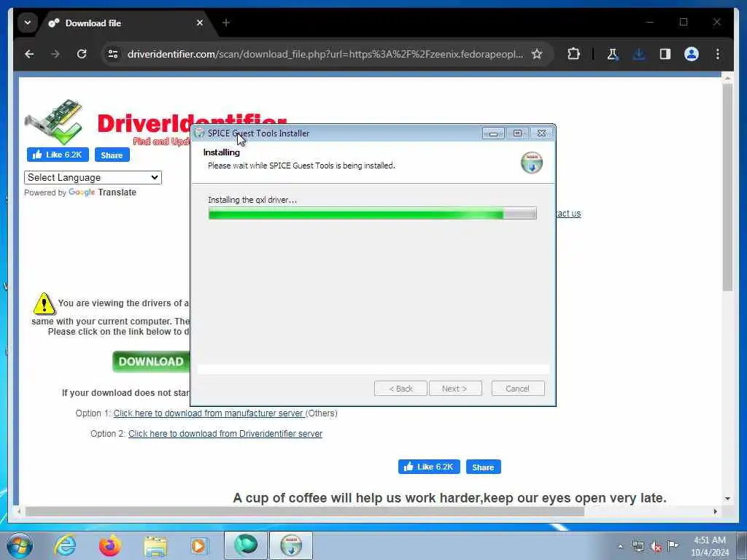The width and height of the screenshot is (747, 560).
Task: Click the bottom Facebook Share button
Action: pyautogui.click(x=483, y=467)
